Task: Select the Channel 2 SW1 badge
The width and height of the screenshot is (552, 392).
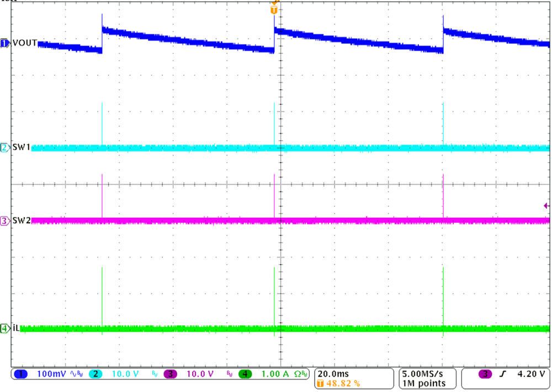Action: tap(4, 147)
